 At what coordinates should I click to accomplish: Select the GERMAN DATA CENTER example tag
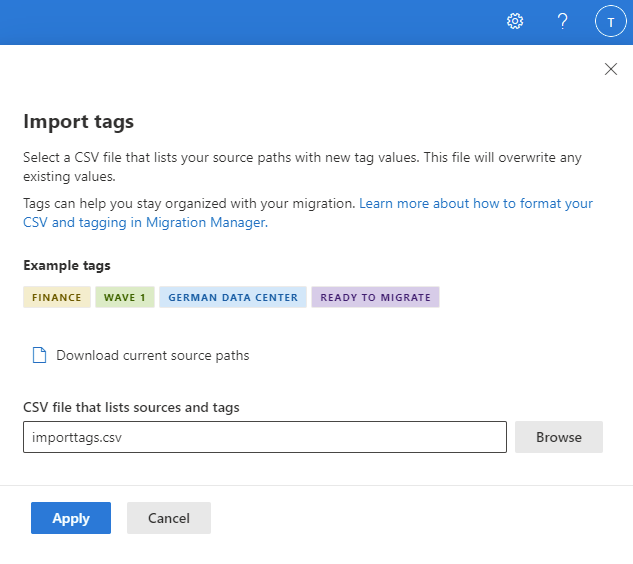233,297
